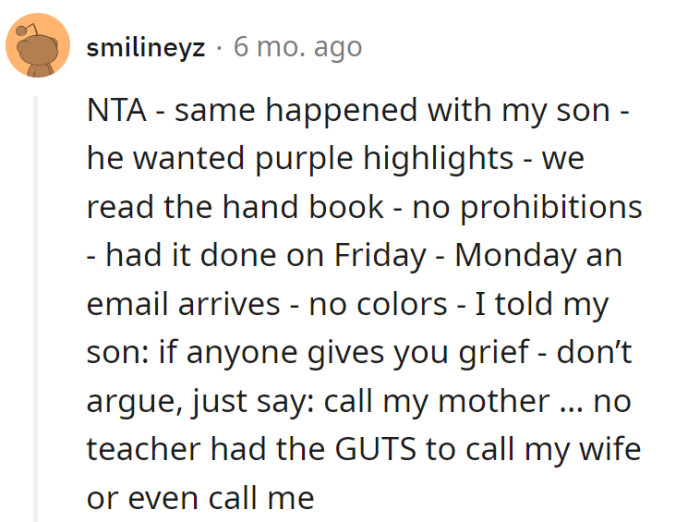The image size is (700, 522).
Task: Click the "NTA" text starting the comment
Action: click(117, 112)
